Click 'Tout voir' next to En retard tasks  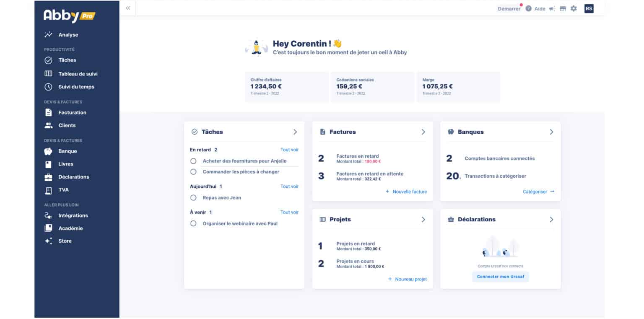[289, 150]
